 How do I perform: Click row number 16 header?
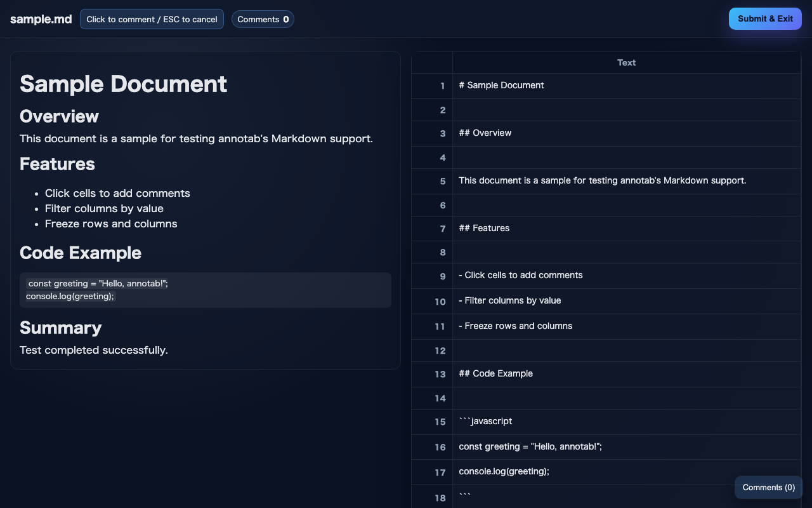pos(432,447)
